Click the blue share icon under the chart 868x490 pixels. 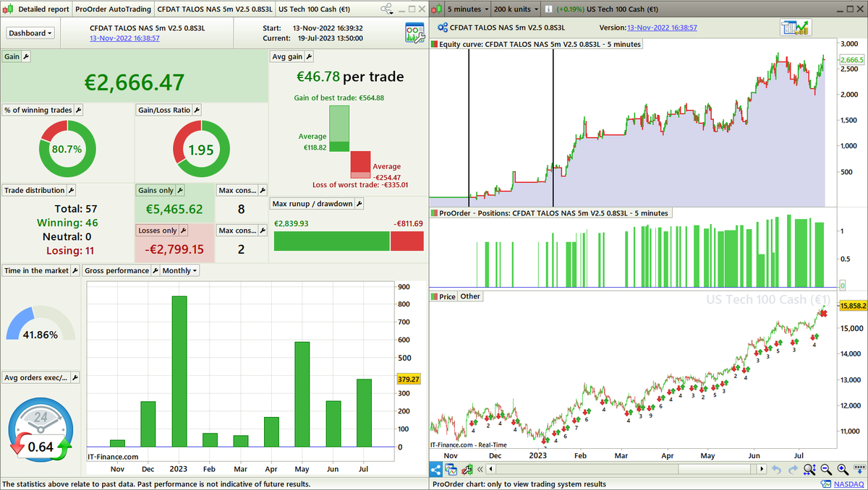[x=436, y=470]
